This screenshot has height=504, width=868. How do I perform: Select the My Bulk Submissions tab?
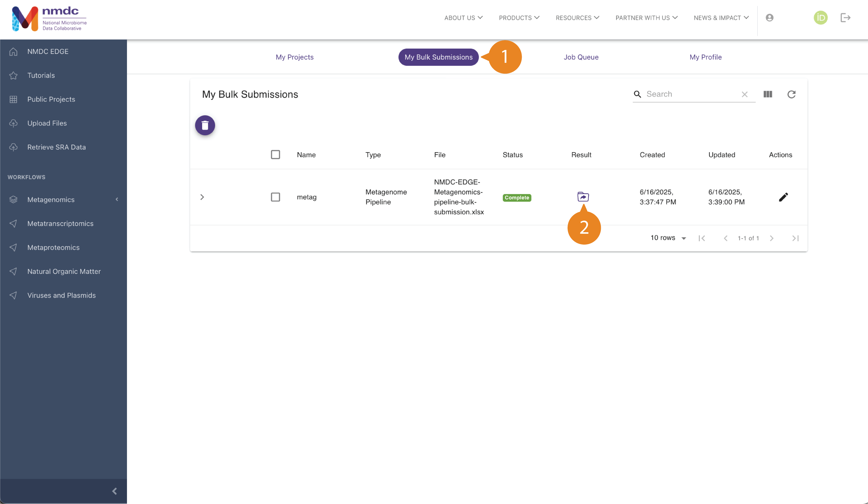(439, 57)
